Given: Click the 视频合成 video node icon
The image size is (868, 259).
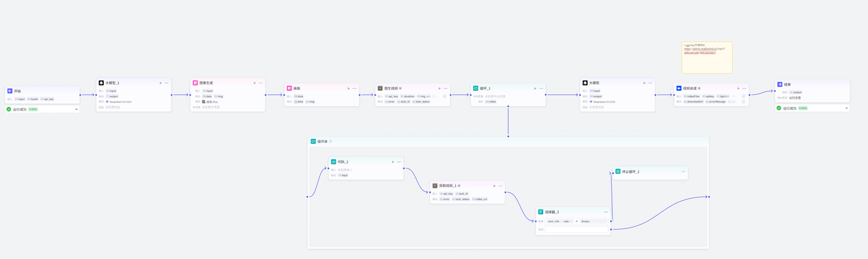Looking at the screenshot, I should (x=679, y=88).
